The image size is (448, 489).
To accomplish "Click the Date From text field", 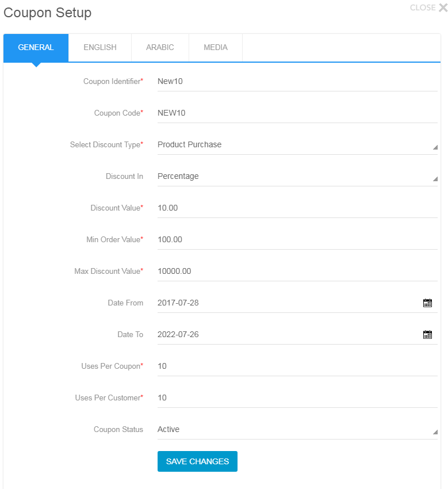I will 288,303.
